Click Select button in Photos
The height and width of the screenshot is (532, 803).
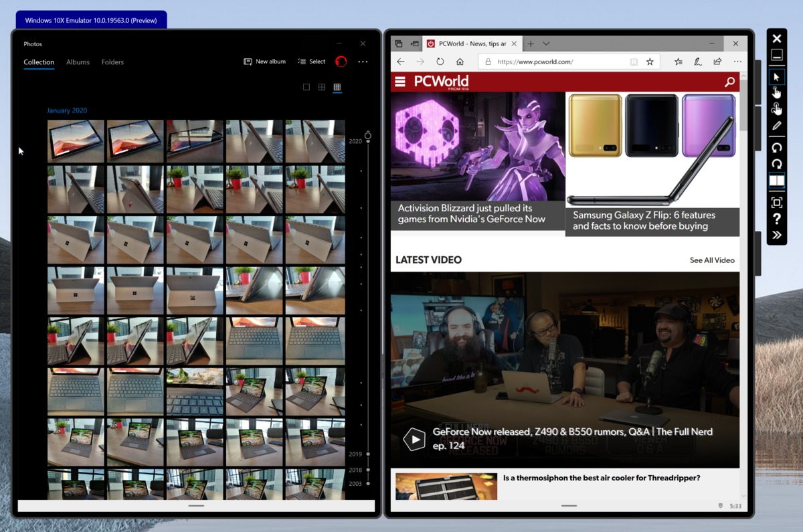pos(311,62)
